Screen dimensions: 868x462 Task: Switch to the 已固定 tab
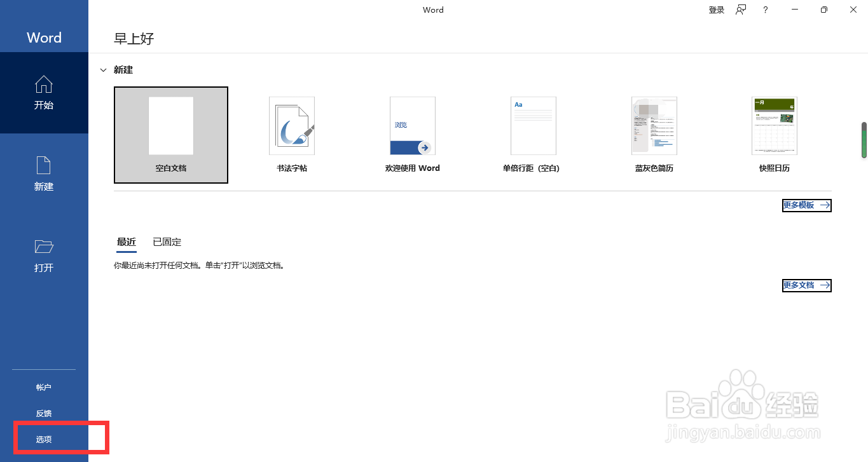(167, 242)
